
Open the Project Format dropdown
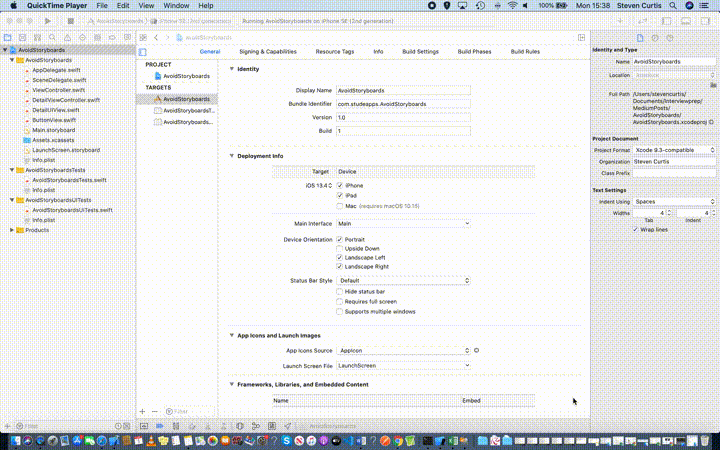click(x=674, y=150)
